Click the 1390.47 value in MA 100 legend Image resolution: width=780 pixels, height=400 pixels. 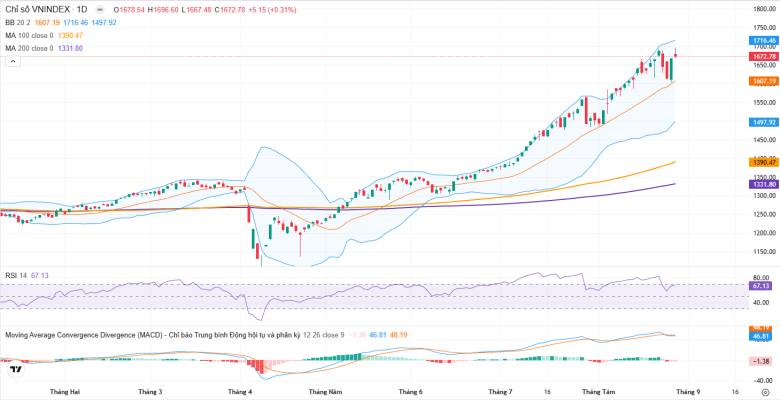[x=70, y=35]
